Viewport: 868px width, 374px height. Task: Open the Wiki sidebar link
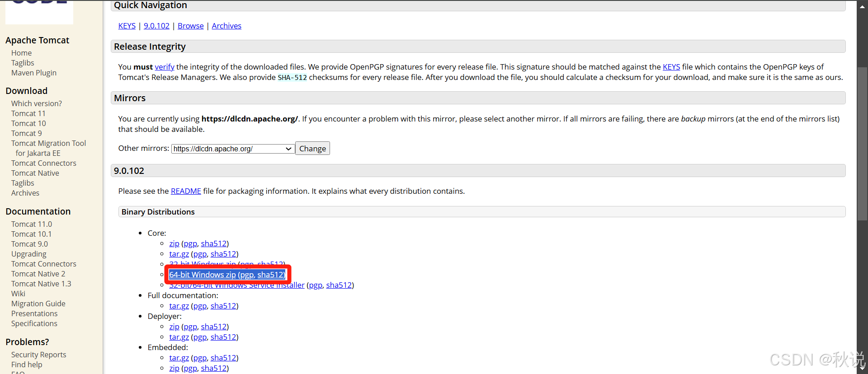pos(18,294)
